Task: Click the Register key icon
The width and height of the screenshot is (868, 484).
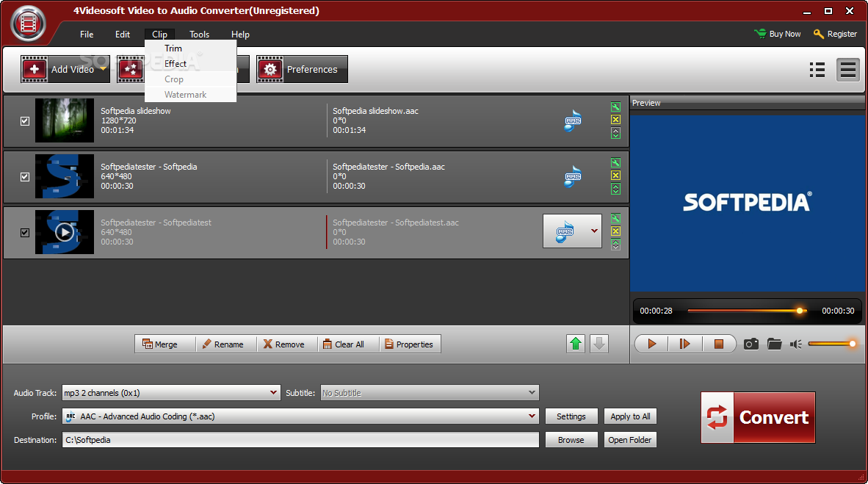Action: tap(819, 34)
